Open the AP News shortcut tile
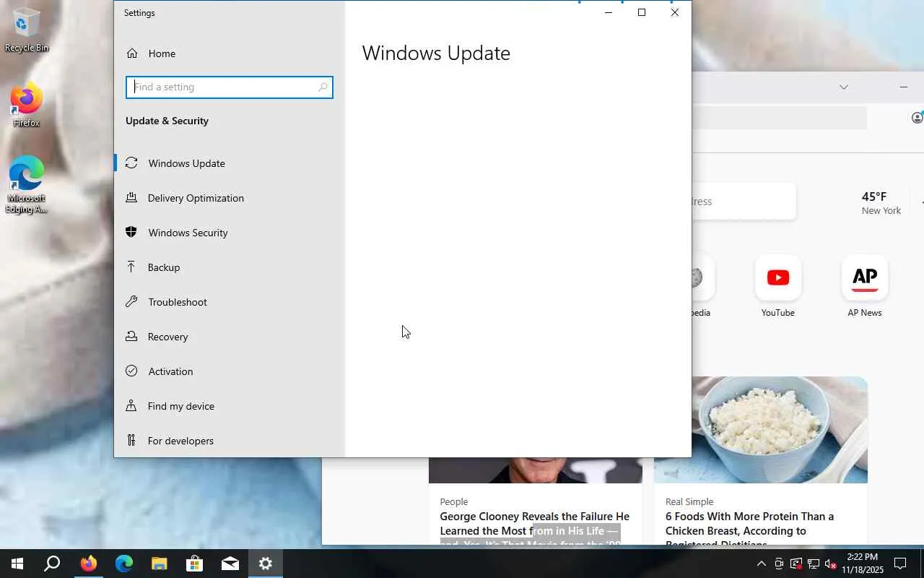The height and width of the screenshot is (578, 924). pyautogui.click(x=865, y=287)
